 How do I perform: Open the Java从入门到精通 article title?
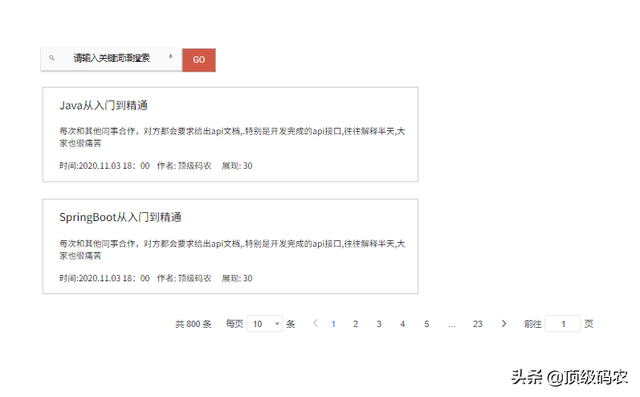[104, 106]
